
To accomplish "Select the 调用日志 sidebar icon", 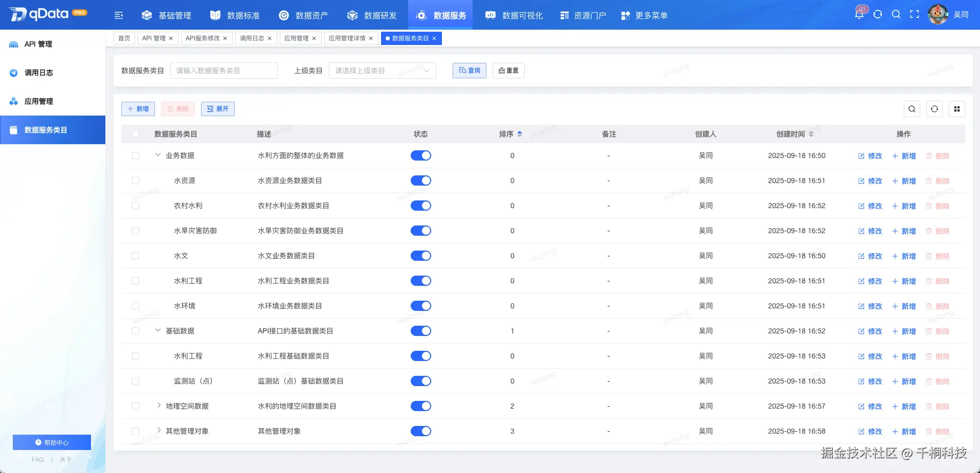I will click(14, 73).
